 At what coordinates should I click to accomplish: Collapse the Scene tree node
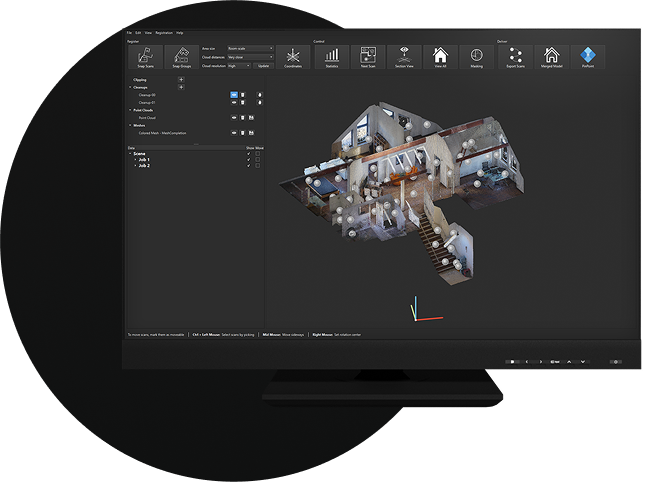coord(130,153)
